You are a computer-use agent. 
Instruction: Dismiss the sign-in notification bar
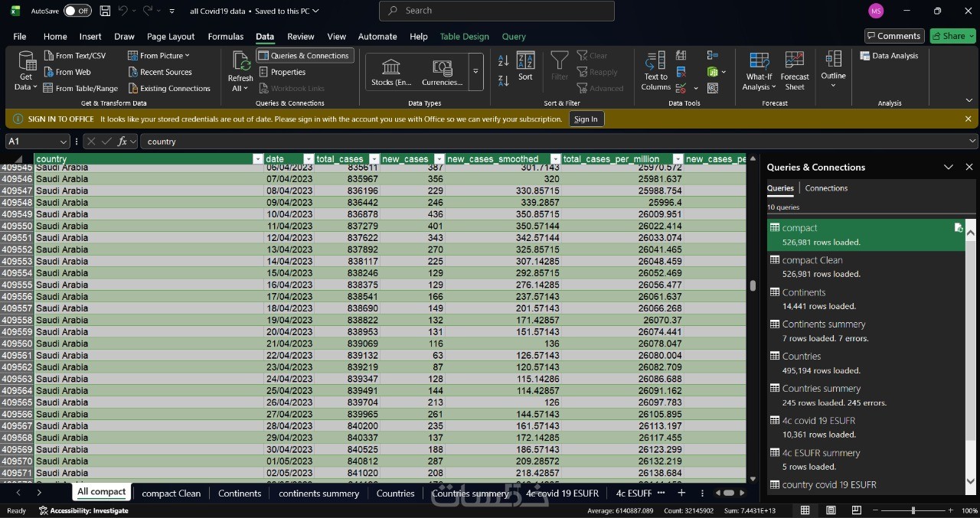tap(968, 119)
